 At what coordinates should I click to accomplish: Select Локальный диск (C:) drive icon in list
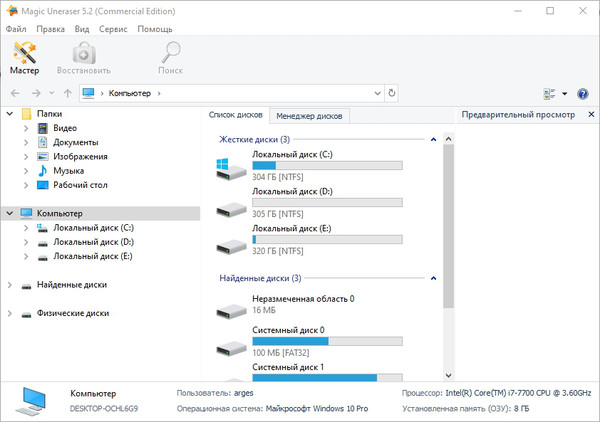[232, 168]
